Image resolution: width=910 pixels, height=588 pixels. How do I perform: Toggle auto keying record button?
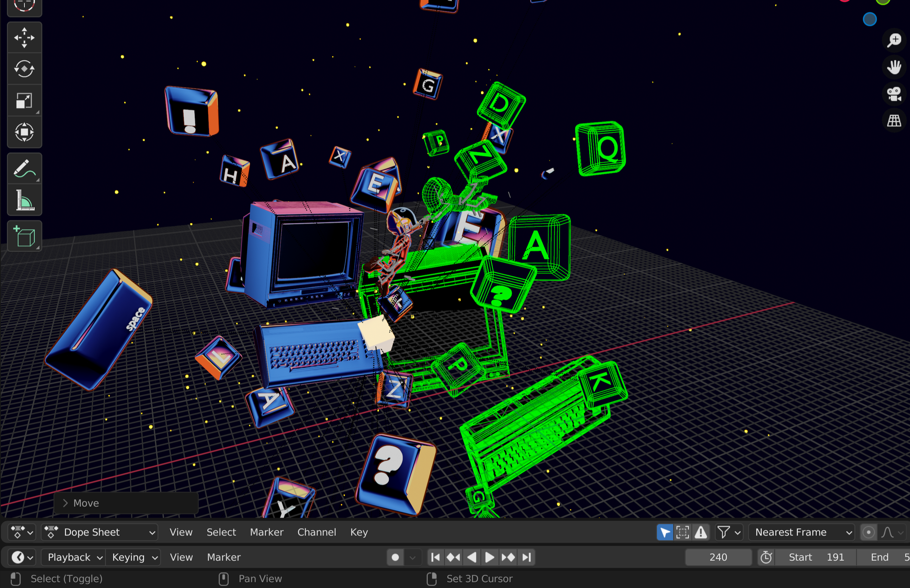pyautogui.click(x=395, y=557)
